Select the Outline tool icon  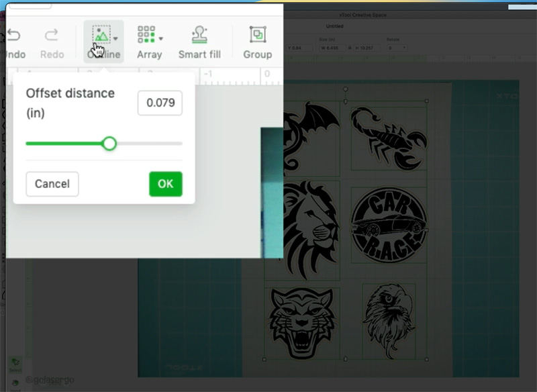pos(100,35)
